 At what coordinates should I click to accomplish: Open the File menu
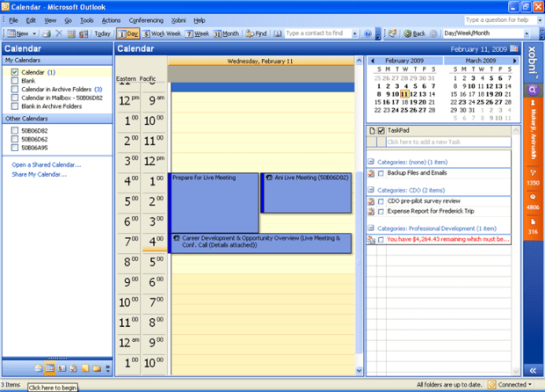13,20
